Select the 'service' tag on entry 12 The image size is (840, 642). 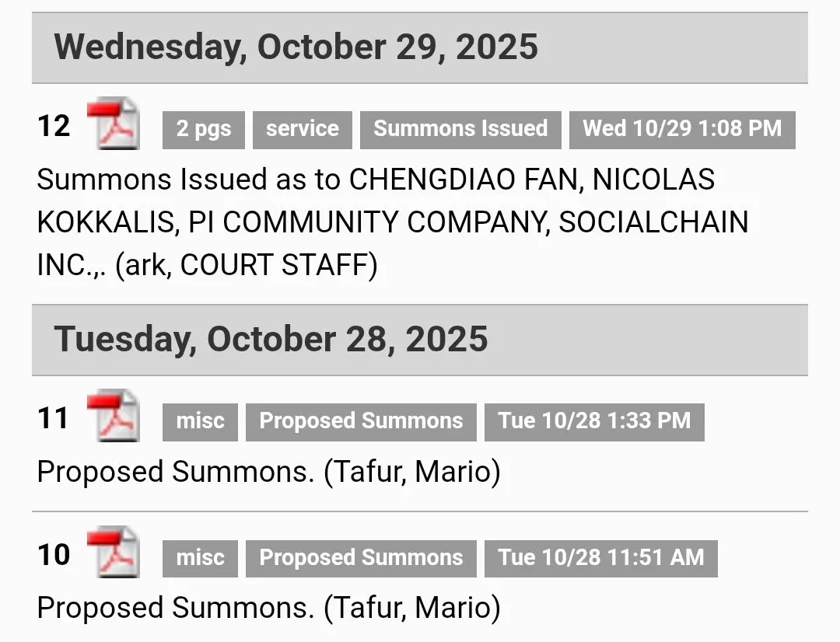tap(302, 129)
